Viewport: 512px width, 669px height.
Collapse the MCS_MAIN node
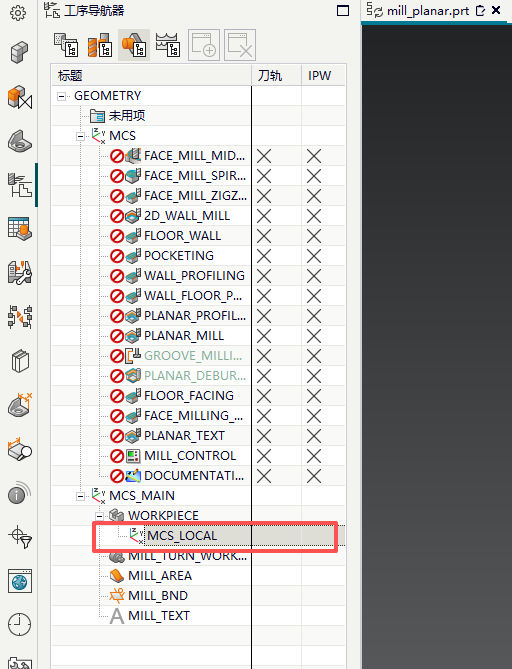pyautogui.click(x=80, y=496)
